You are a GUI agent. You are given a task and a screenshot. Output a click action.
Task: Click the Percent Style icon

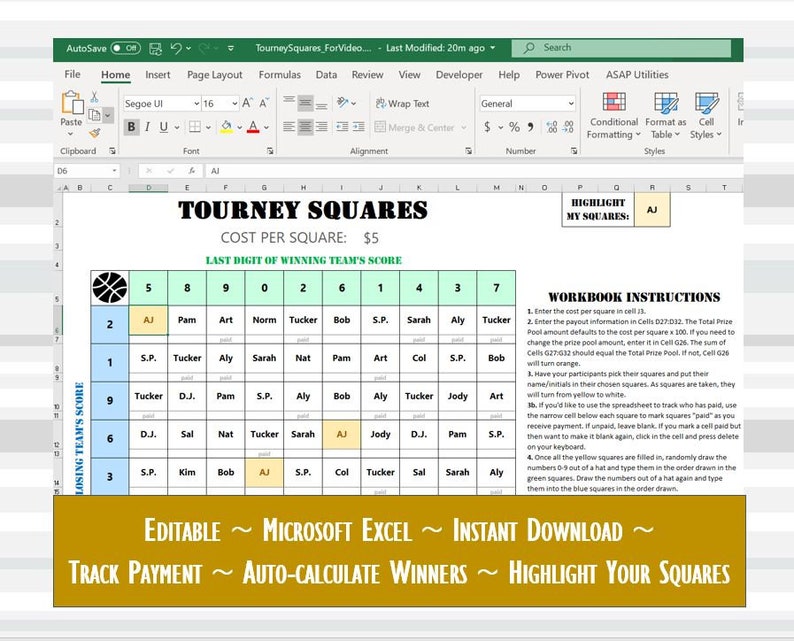click(x=514, y=127)
